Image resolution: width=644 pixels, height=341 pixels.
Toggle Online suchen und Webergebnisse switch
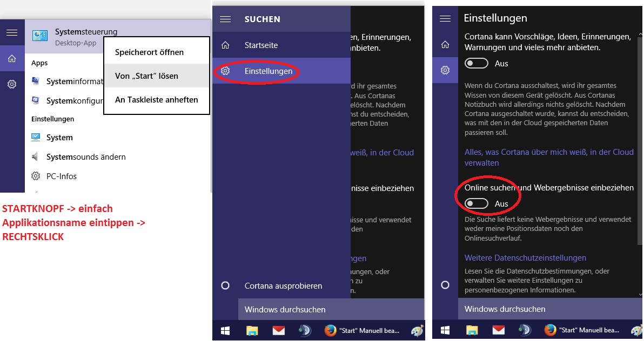[477, 203]
